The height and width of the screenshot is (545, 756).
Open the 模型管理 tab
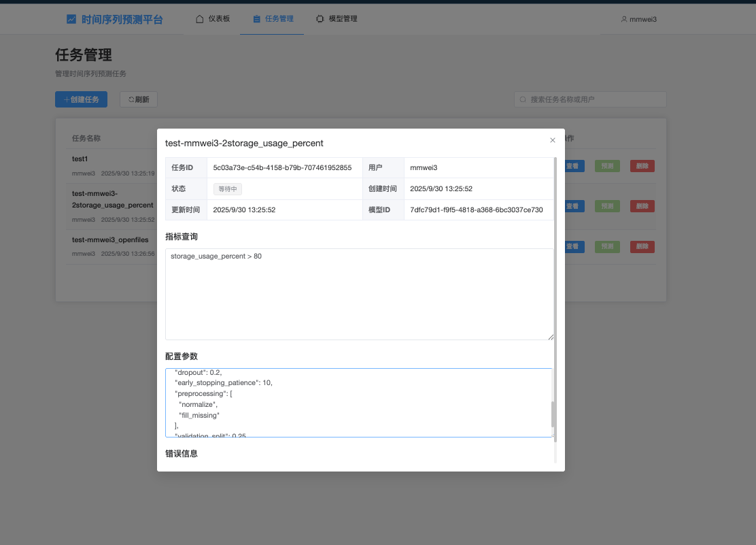click(337, 19)
